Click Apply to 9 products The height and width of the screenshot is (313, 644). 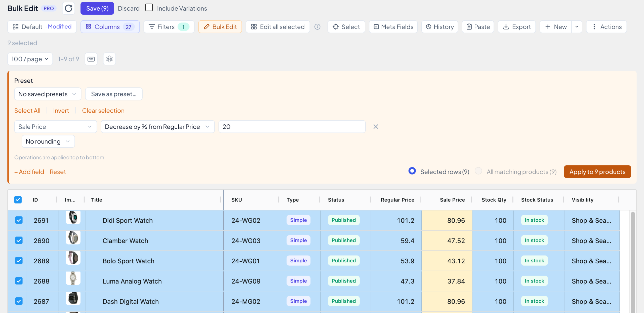(597, 172)
